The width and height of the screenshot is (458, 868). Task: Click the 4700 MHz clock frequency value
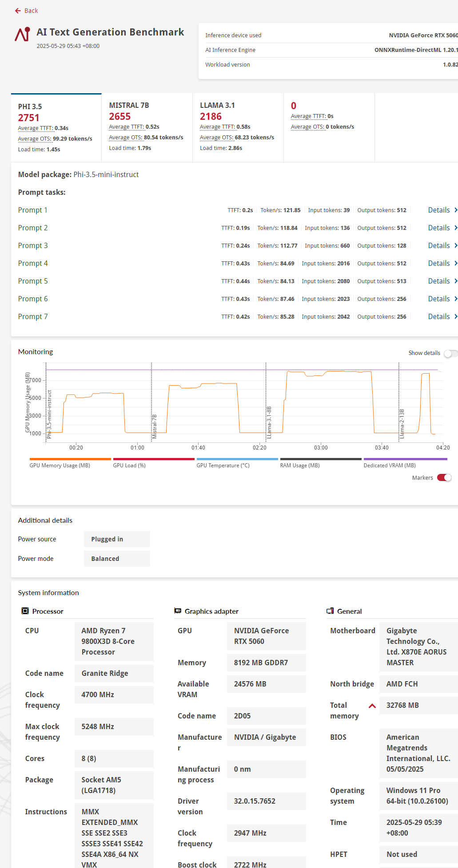114,694
